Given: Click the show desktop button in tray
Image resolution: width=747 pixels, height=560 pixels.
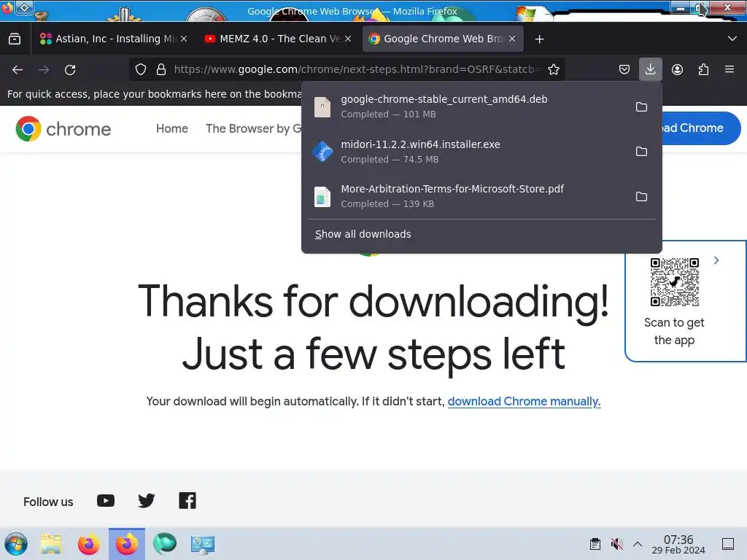Looking at the screenshot, I should [728, 544].
